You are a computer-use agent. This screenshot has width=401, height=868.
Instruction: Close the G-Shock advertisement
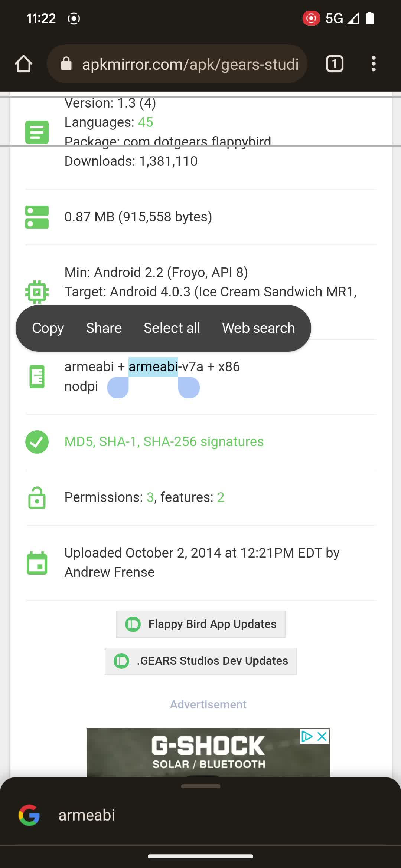[322, 736]
